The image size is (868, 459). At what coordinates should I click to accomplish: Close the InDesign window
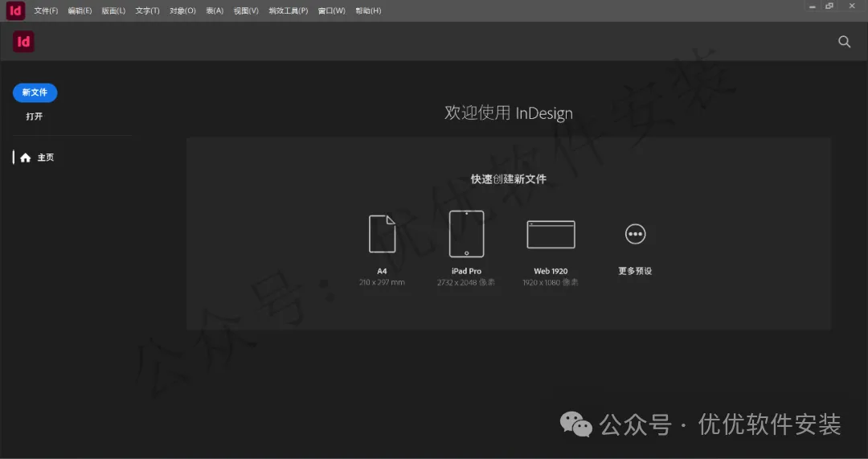pos(852,6)
